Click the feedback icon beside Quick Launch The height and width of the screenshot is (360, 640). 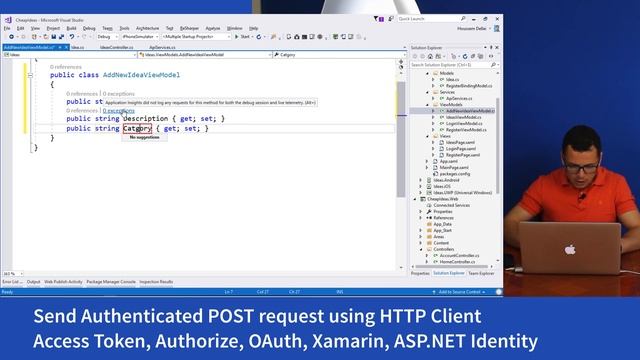(x=391, y=19)
